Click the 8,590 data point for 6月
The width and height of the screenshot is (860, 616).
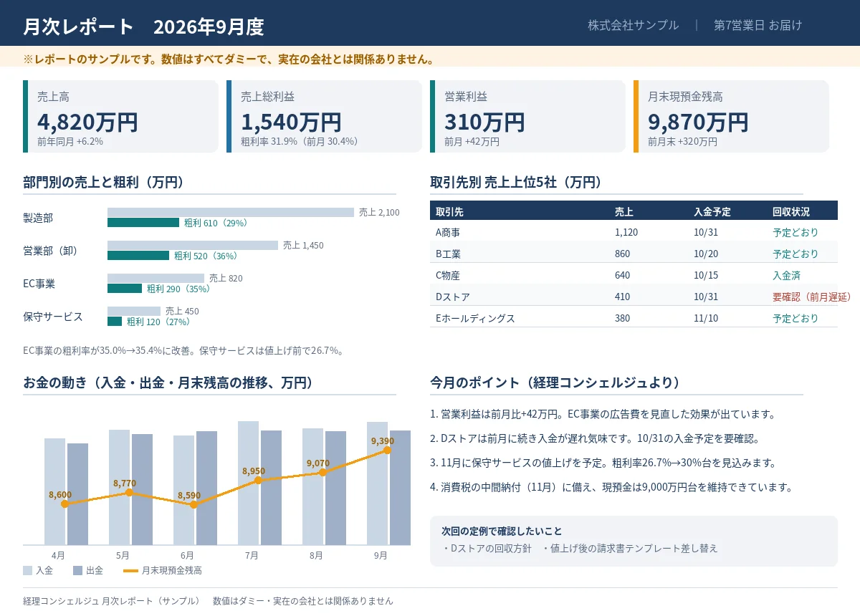pyautogui.click(x=193, y=504)
